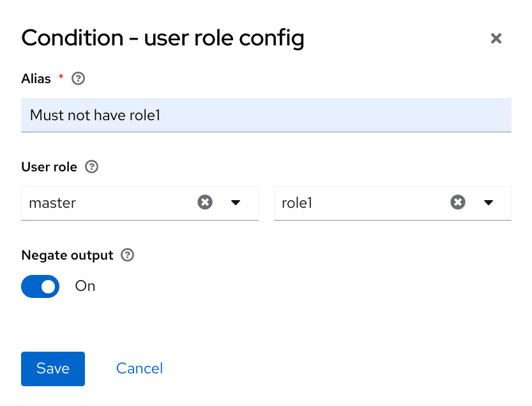The image size is (532, 406).
Task: Select the 'Must not have role1' alias text
Action: [x=95, y=115]
